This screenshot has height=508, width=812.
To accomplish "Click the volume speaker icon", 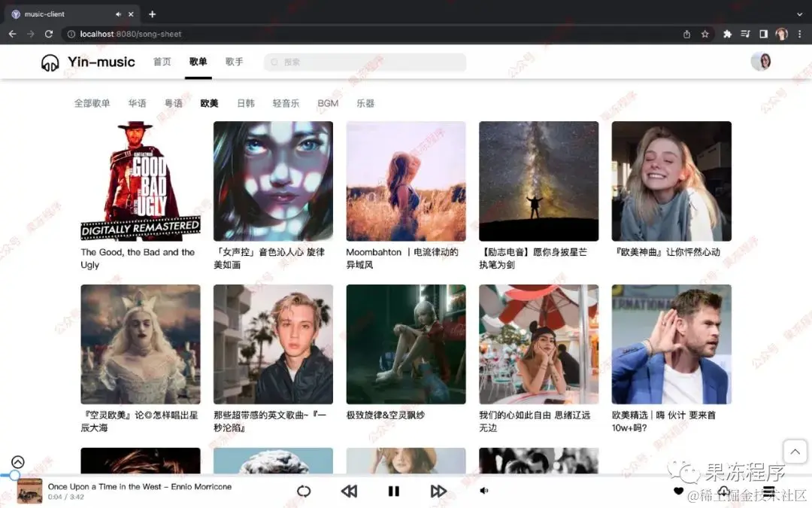I will click(484, 491).
